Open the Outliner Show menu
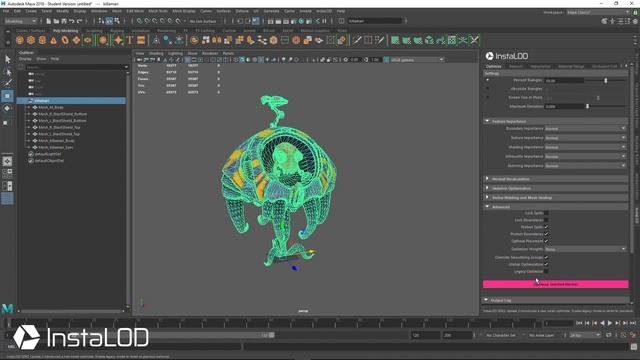The image size is (640, 360). pyautogui.click(x=41, y=59)
